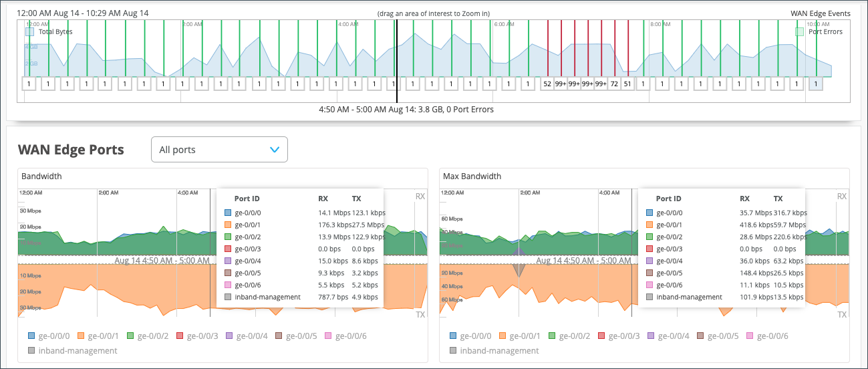Viewport: 868px width, 369px height.
Task: Hide inband-management in the Max Bandwidth legend
Action: click(x=454, y=350)
